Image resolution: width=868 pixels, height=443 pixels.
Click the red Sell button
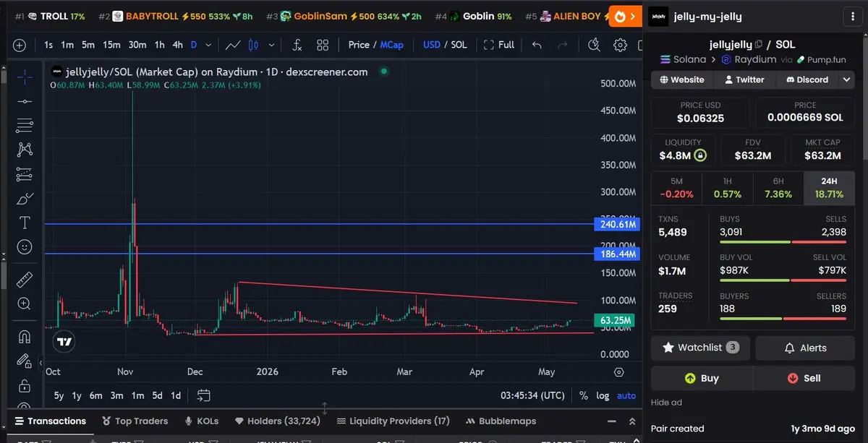click(x=804, y=378)
